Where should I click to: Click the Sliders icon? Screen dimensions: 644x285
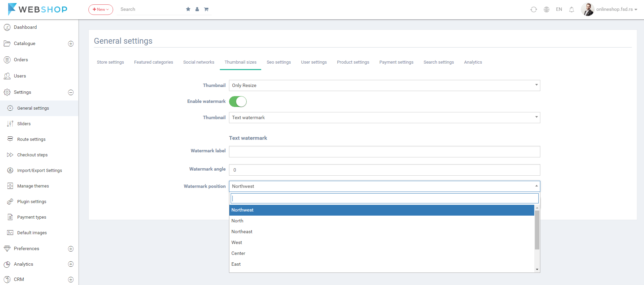(11, 124)
